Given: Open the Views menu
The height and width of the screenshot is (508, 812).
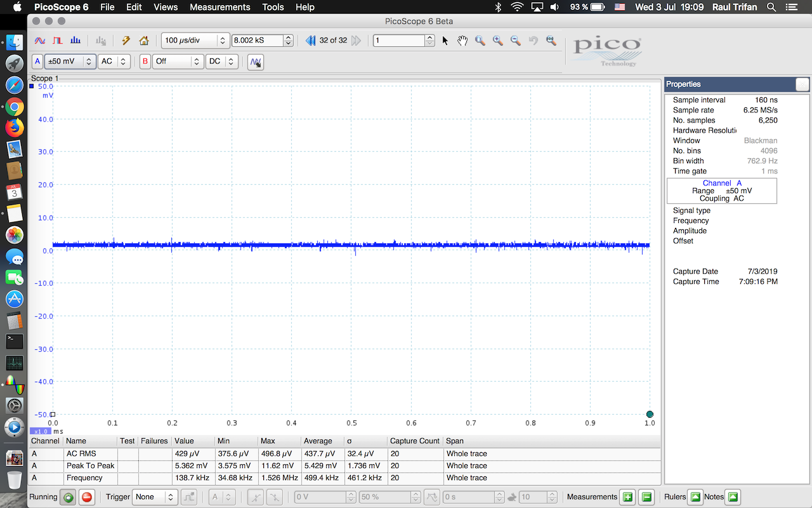Looking at the screenshot, I should point(166,7).
